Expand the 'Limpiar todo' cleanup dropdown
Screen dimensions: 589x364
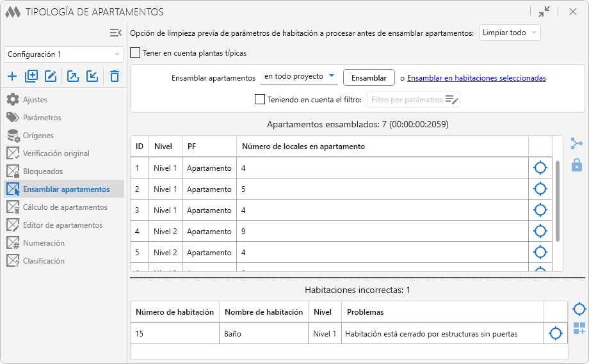[510, 33]
